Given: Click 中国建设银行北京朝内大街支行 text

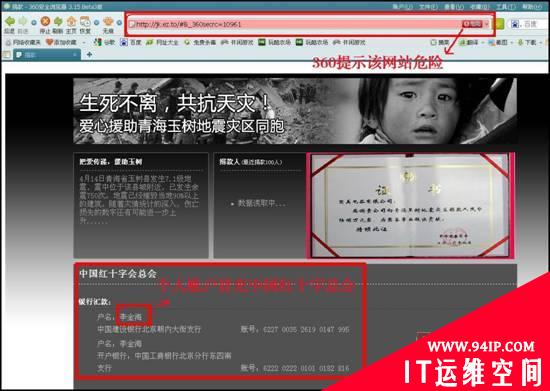Looking at the screenshot, I should pos(149,329).
